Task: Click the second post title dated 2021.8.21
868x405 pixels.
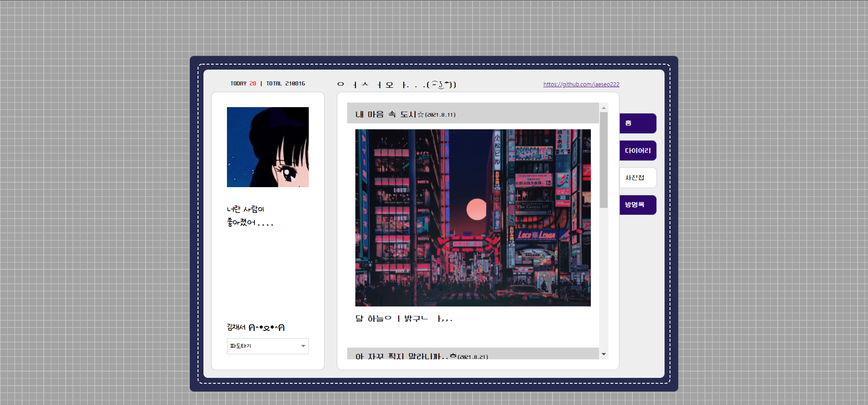Action: (x=421, y=356)
